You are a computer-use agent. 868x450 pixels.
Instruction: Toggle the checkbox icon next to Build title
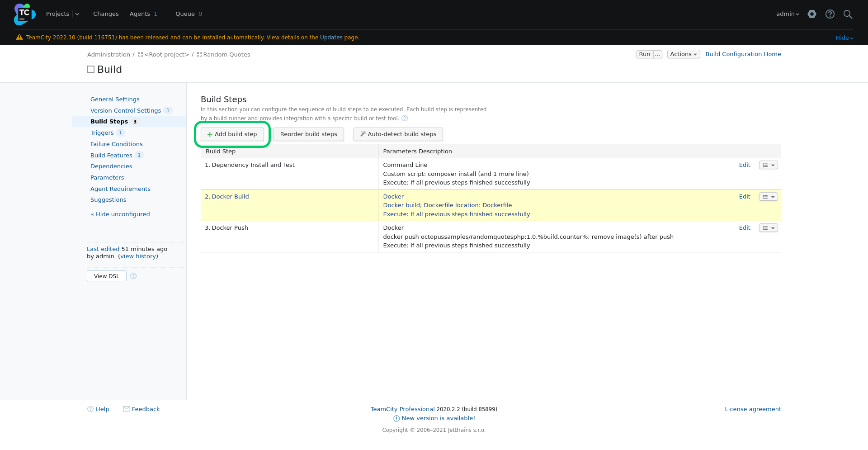pyautogui.click(x=91, y=69)
